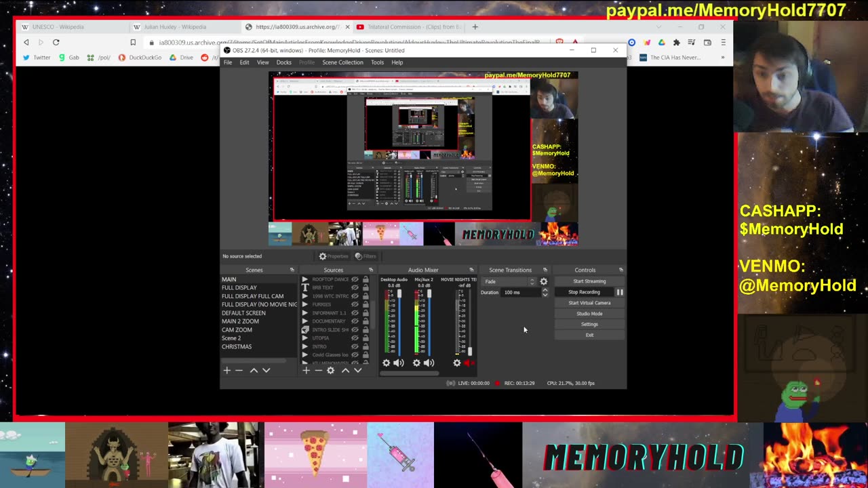Open Help menu in OBS
This screenshot has height=488, width=868.
click(397, 62)
